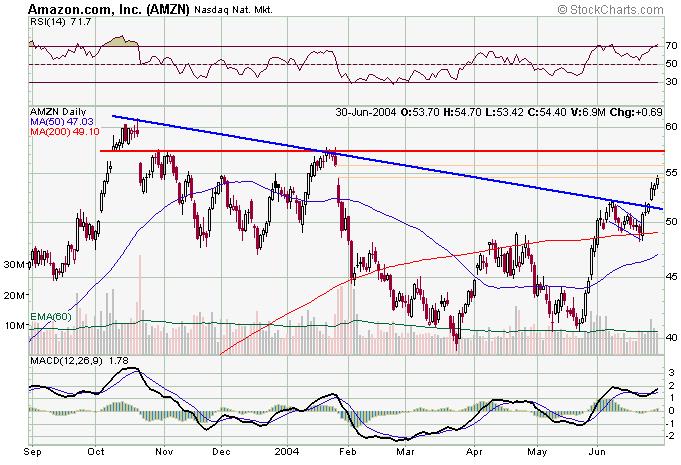Click the price axis label '40'
The image size is (681, 465).
click(671, 337)
